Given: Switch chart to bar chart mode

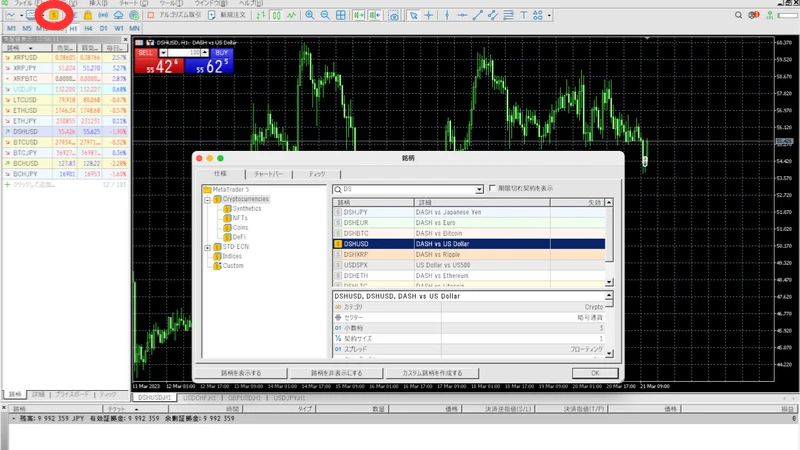Looking at the screenshot, I should click(261, 15).
